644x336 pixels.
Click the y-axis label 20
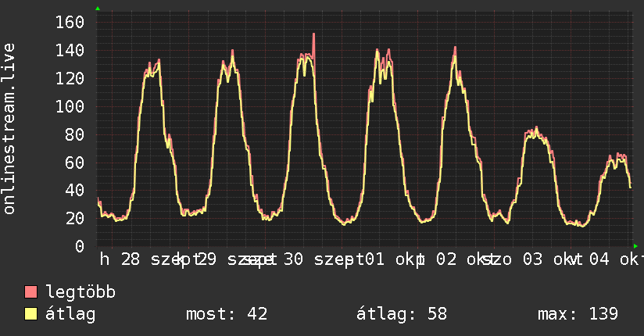(75, 218)
